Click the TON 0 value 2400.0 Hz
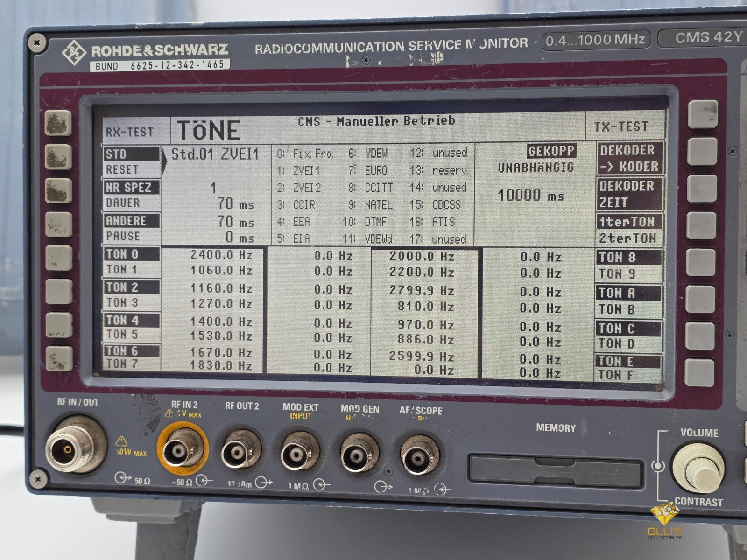The width and height of the screenshot is (747, 560). 221,255
